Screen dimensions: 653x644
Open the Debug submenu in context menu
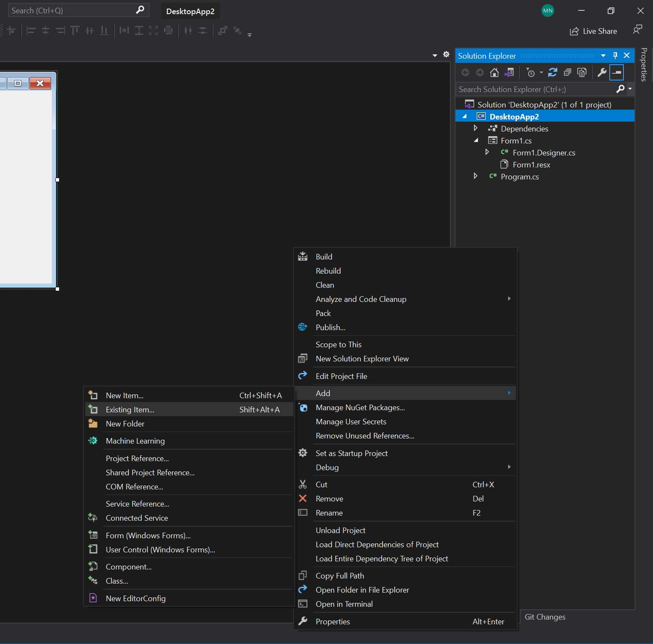(405, 467)
